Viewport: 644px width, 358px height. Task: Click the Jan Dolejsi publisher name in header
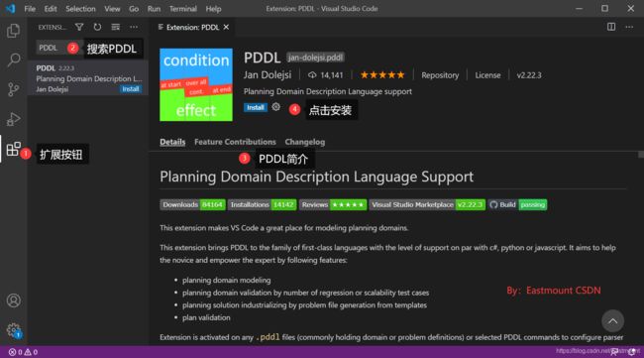[x=268, y=74]
